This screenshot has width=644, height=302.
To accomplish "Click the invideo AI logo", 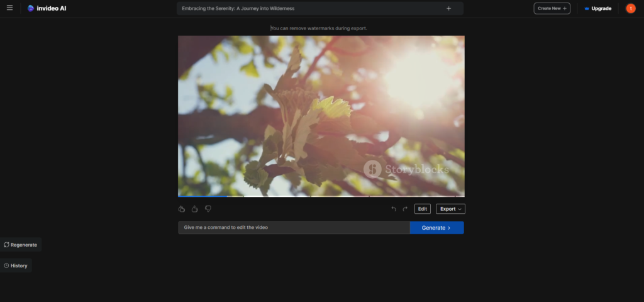I will click(48, 8).
